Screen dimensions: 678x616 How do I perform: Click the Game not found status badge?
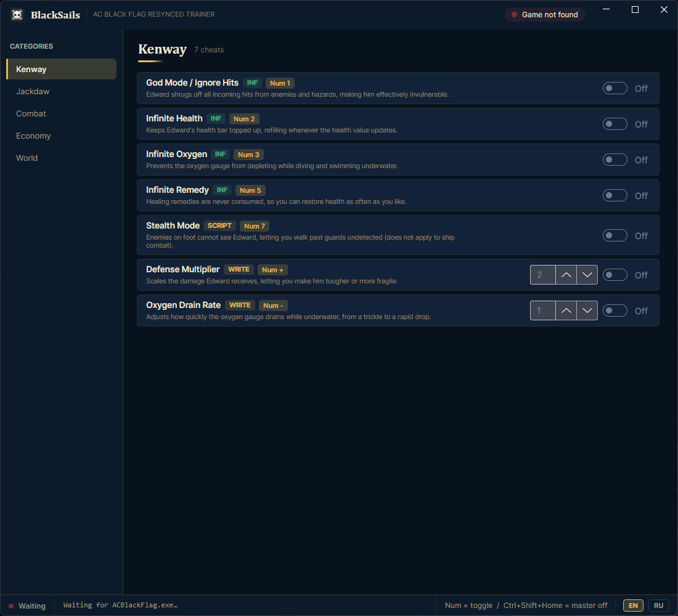pyautogui.click(x=545, y=15)
